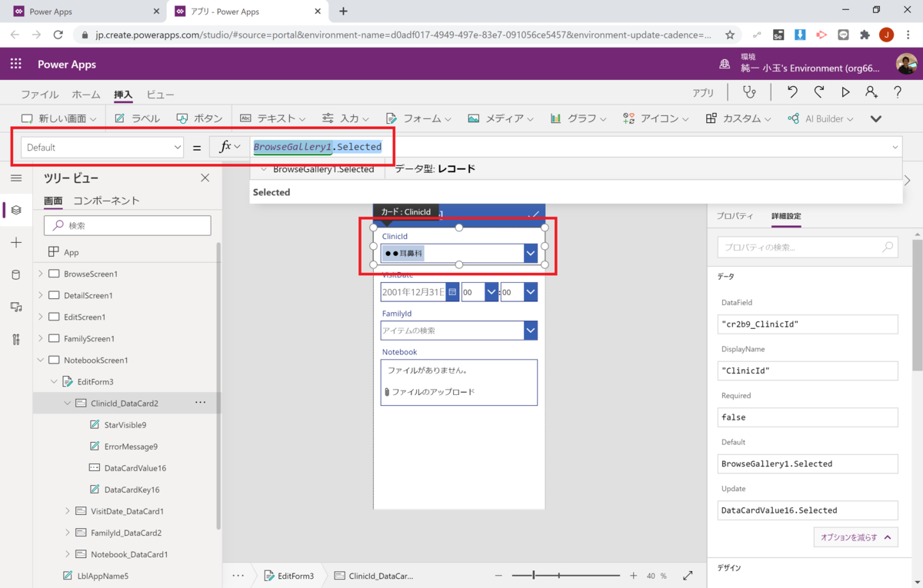Viewport: 923px width, 588px height.
Task: Click the zoom in plus icon
Action: [634, 576]
